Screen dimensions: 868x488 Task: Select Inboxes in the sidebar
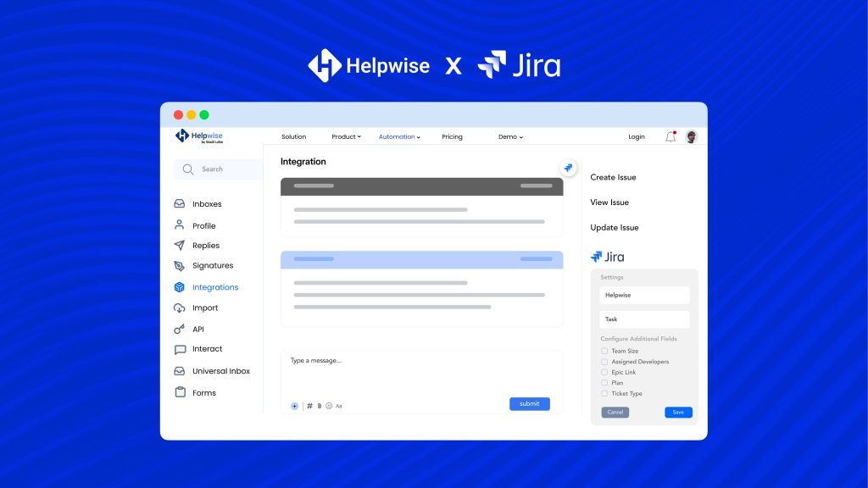[207, 204]
